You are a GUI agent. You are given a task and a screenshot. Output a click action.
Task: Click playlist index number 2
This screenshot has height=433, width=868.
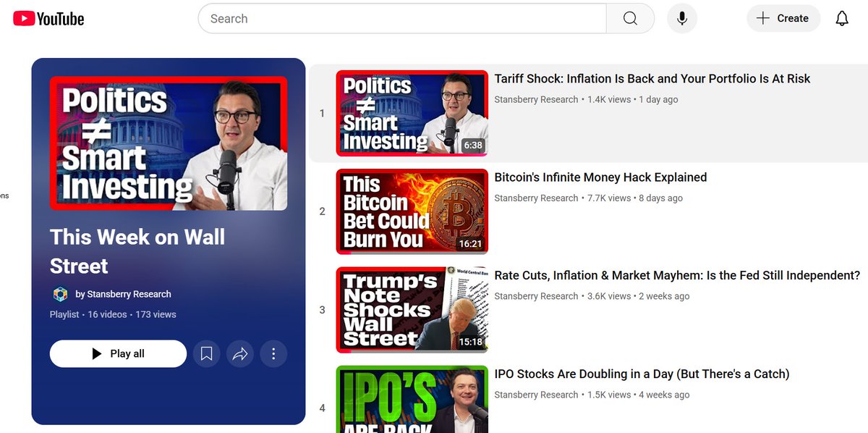tap(322, 212)
